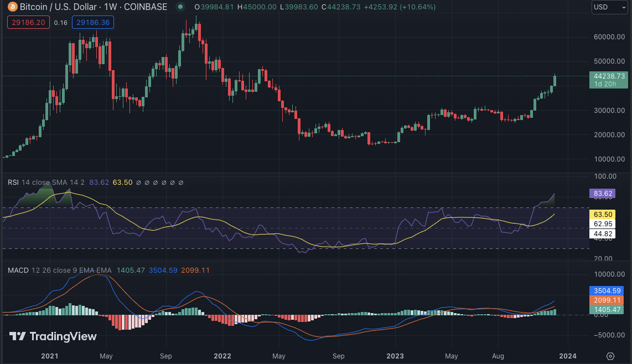The width and height of the screenshot is (632, 364).
Task: Click the green market status dot
Action: click(x=180, y=7)
